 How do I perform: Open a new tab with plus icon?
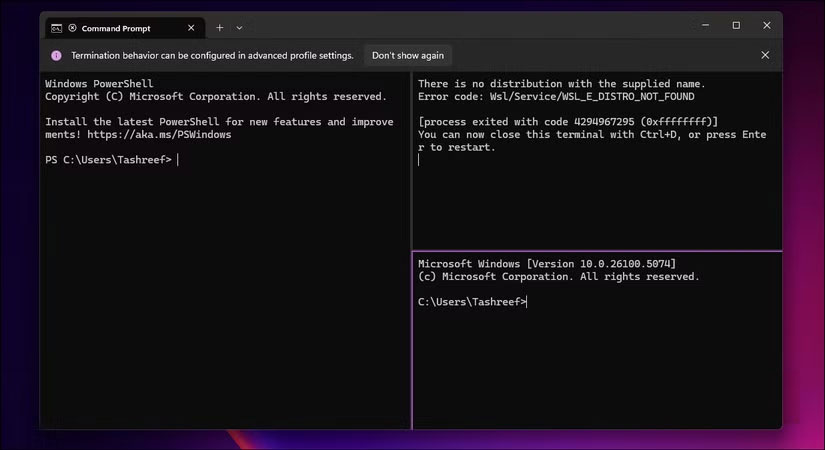pyautogui.click(x=219, y=28)
